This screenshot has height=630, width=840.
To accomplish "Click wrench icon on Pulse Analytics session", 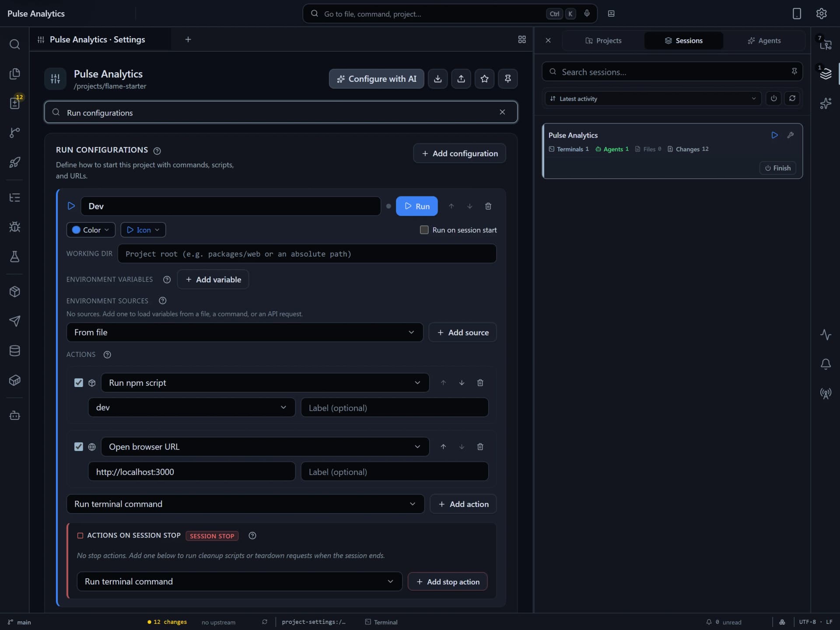I will click(790, 135).
